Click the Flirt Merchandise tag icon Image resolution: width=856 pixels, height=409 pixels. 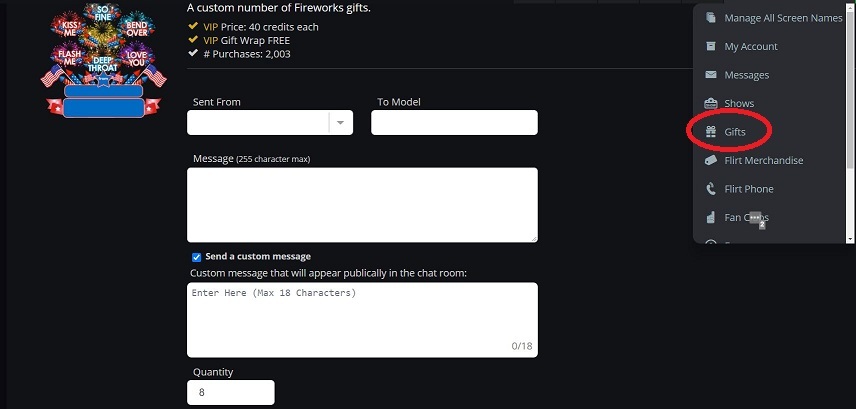tap(711, 160)
